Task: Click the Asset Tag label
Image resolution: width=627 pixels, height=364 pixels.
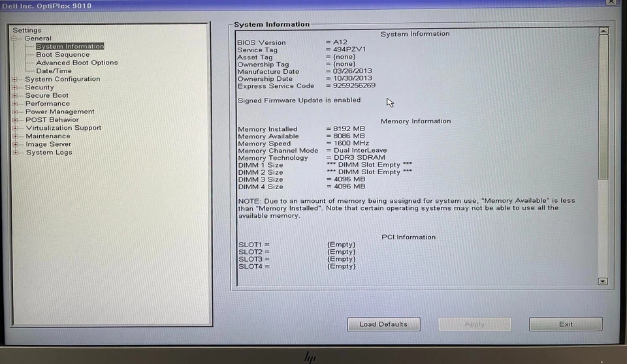Action: point(255,57)
